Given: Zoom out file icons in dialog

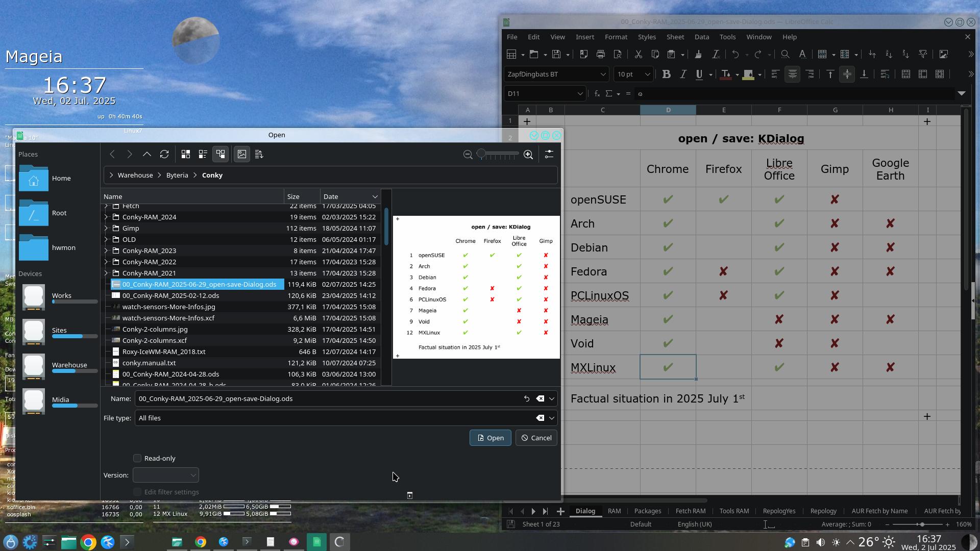Looking at the screenshot, I should pyautogui.click(x=468, y=154).
